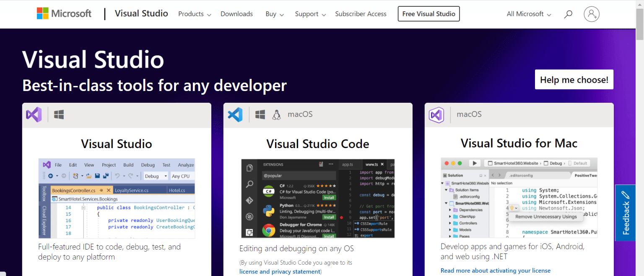Go to the Downloads page

coord(236,14)
